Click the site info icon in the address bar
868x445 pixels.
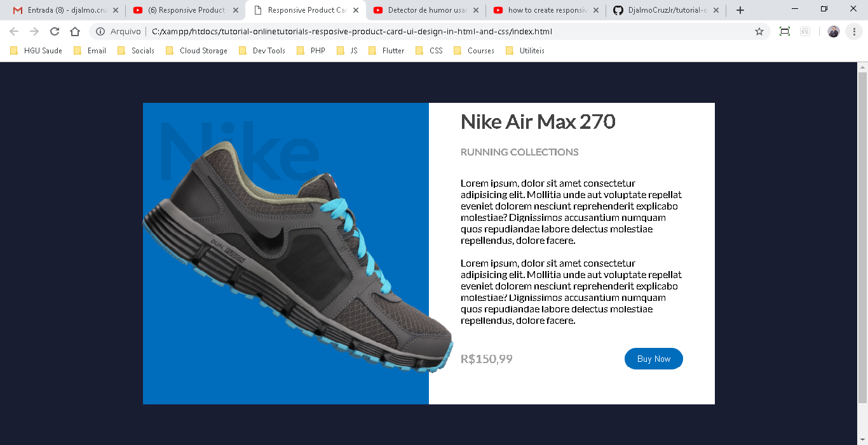(100, 31)
